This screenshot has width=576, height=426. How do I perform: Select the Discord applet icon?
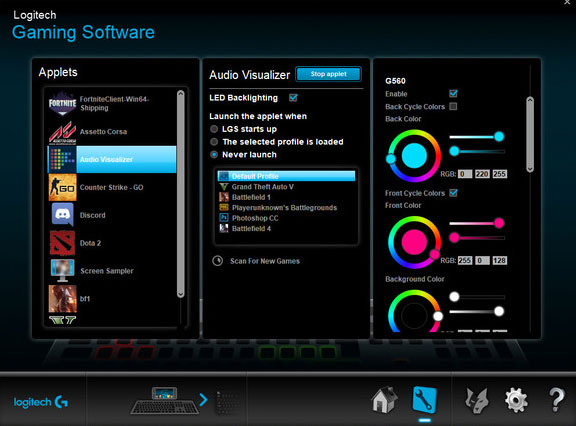(x=62, y=214)
